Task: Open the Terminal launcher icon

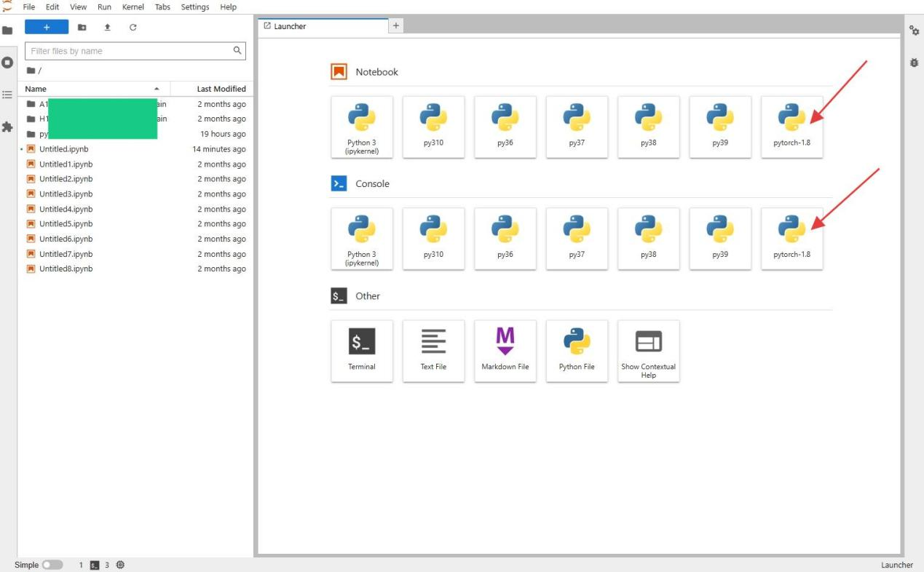Action: point(362,350)
